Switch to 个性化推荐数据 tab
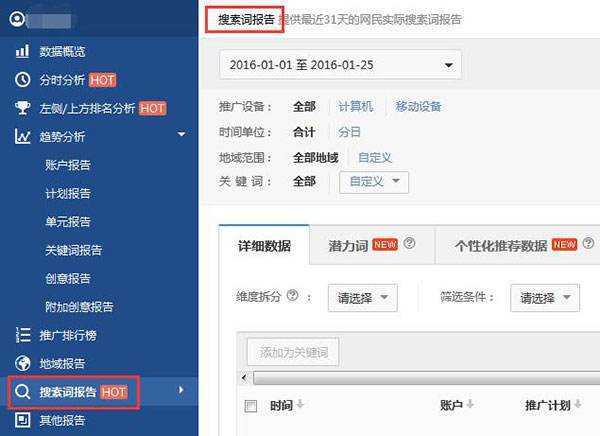 (x=518, y=245)
